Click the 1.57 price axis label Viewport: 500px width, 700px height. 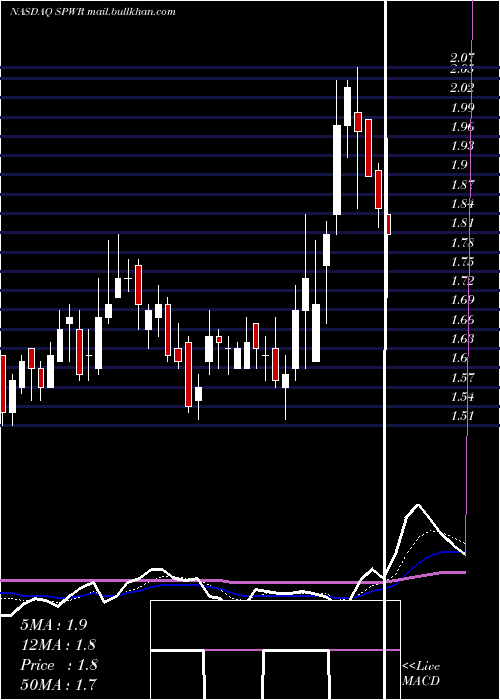(462, 378)
